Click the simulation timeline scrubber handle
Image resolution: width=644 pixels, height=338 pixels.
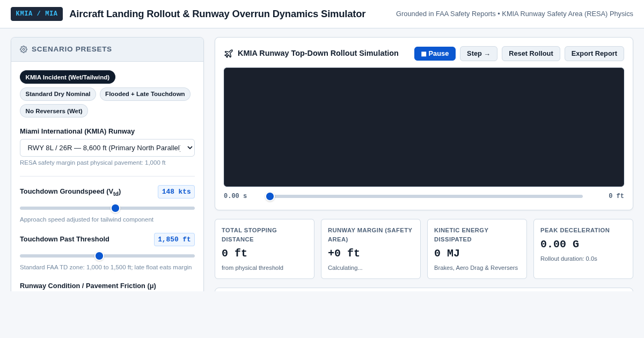270,196
